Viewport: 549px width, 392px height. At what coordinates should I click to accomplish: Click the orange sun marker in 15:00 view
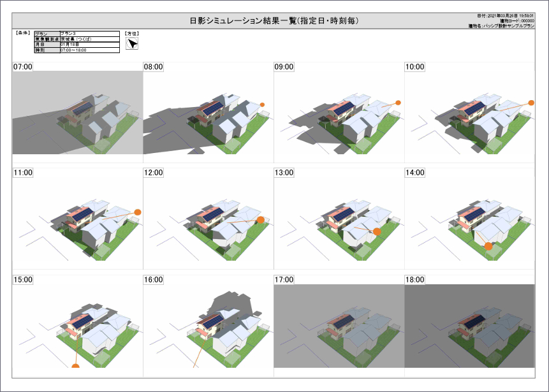pyautogui.click(x=76, y=367)
